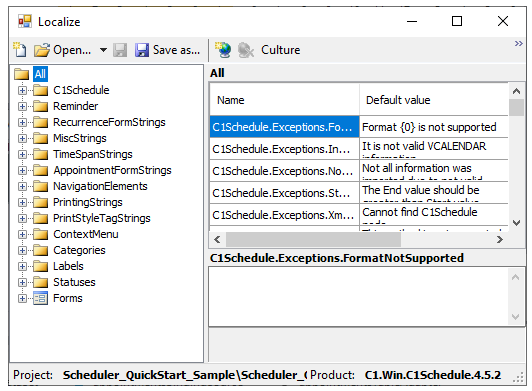
Task: Select the Forms node icon
Action: (40, 298)
